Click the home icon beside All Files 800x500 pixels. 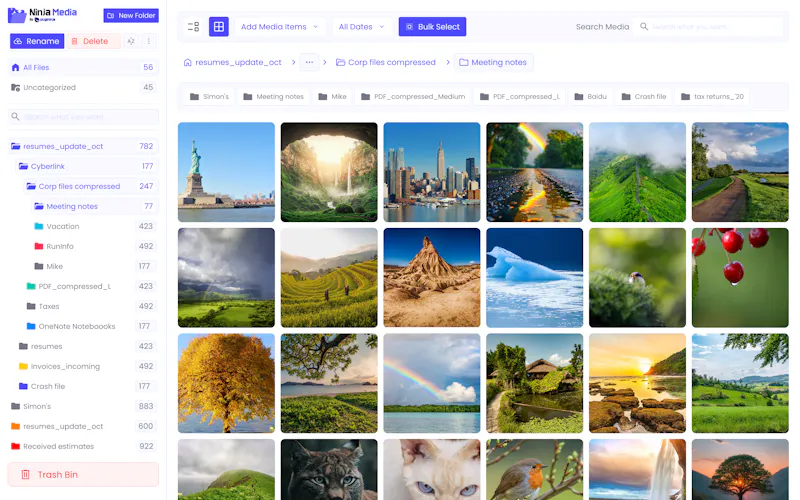tap(15, 67)
